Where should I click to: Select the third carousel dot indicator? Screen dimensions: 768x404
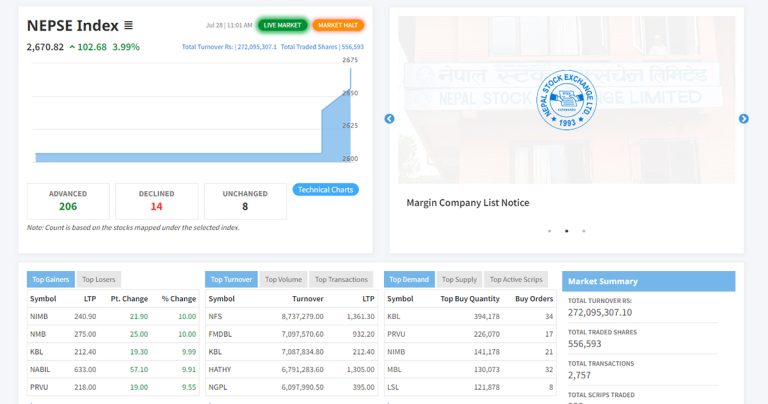[584, 231]
